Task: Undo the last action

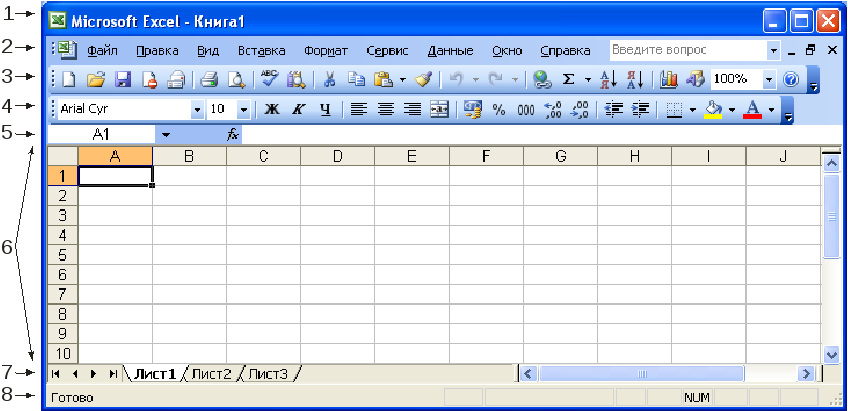Action: 456,79
